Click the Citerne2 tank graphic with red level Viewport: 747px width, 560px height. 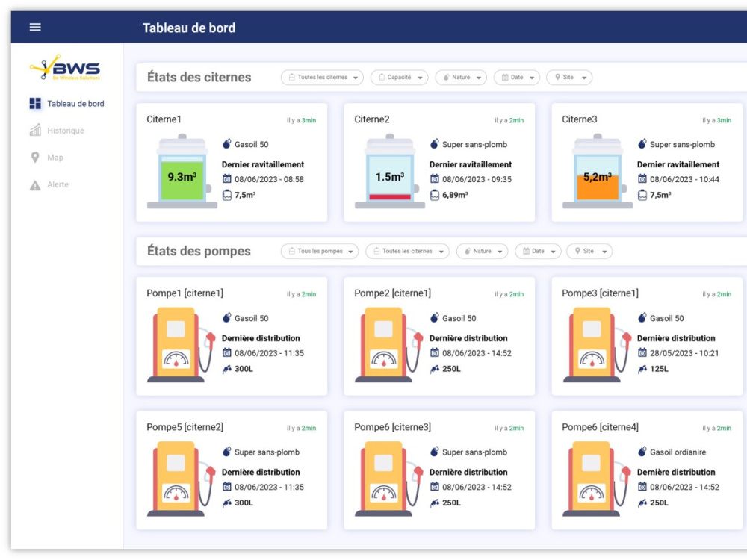point(390,172)
